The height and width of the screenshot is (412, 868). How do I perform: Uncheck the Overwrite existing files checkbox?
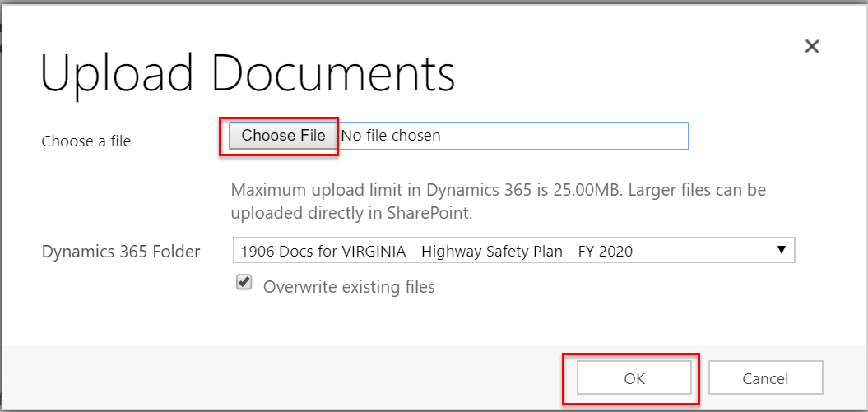click(x=244, y=283)
